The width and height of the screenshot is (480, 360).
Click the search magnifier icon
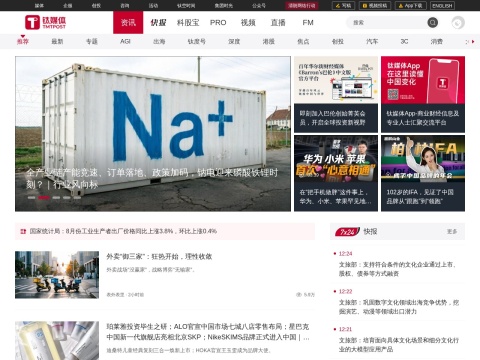click(432, 22)
